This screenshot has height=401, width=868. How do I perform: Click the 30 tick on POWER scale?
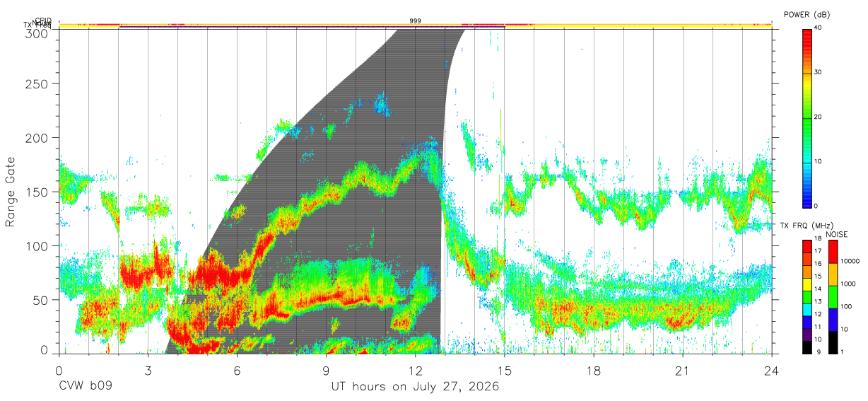click(819, 73)
